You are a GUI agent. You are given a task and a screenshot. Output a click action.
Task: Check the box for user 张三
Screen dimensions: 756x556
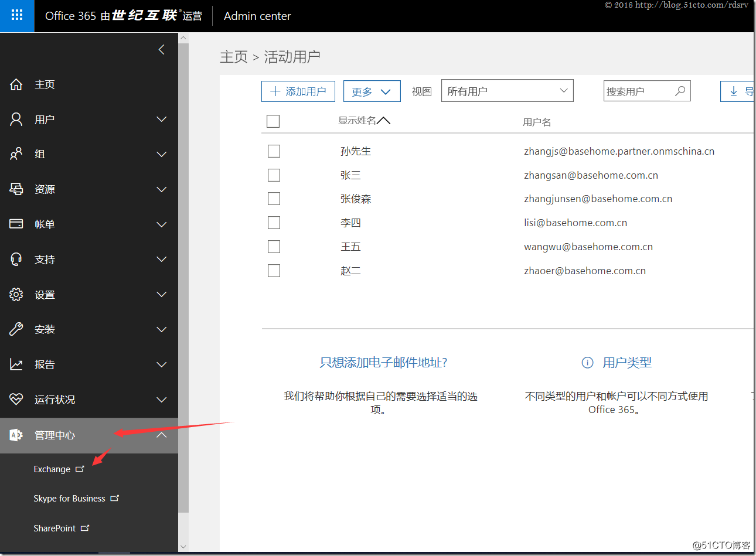click(274, 175)
